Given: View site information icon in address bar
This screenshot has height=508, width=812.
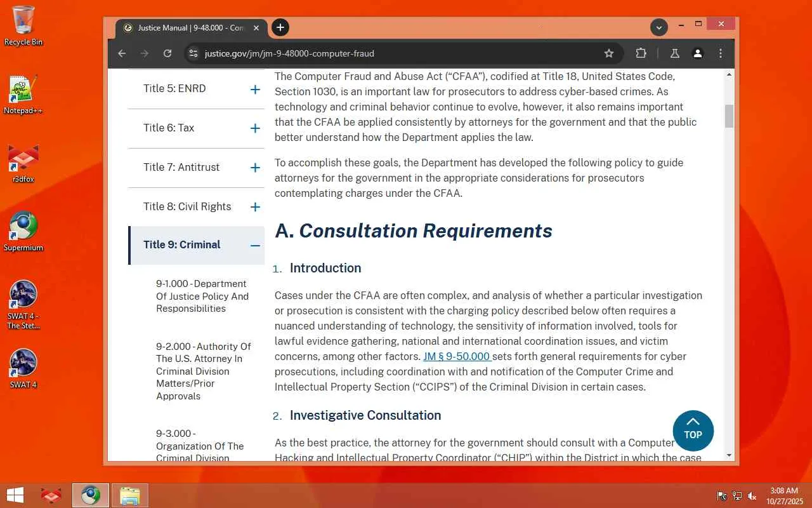Looking at the screenshot, I should point(193,53).
